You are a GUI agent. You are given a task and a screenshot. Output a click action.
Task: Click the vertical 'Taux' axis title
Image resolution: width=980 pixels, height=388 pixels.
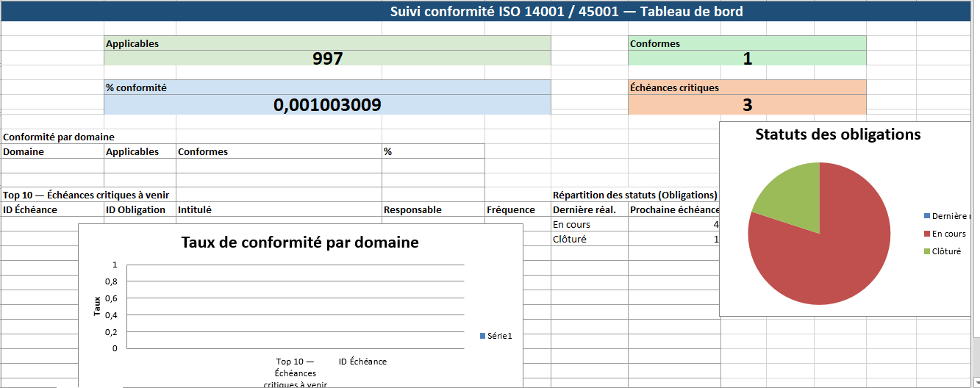tap(98, 306)
